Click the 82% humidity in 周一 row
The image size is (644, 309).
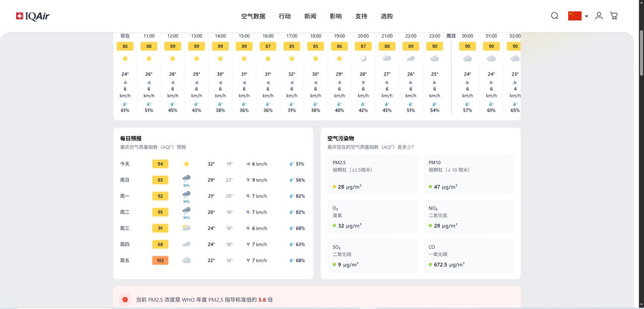[300, 196]
